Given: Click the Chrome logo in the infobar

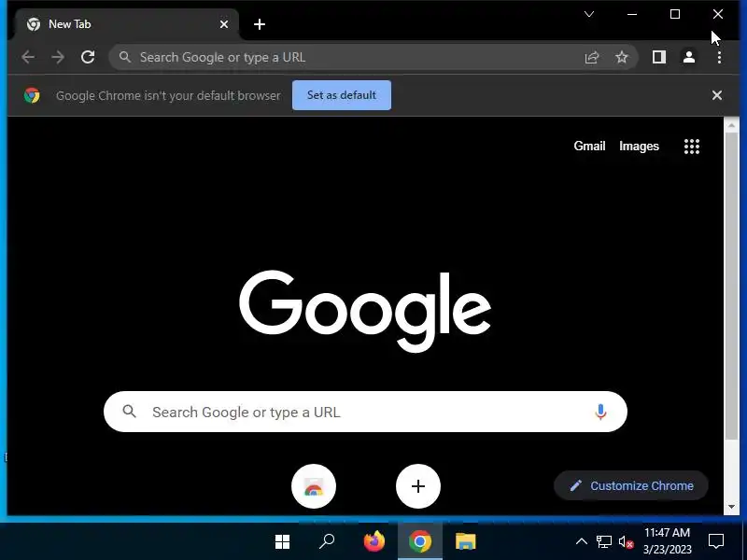Looking at the screenshot, I should 32,95.
